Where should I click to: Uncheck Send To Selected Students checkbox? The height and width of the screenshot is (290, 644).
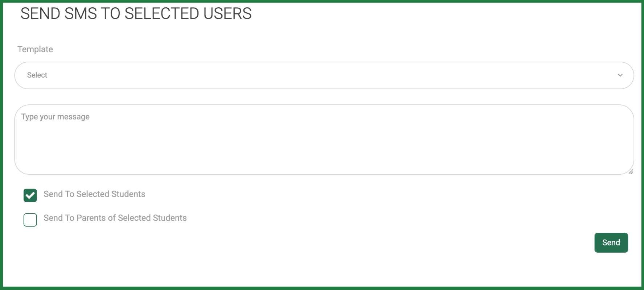click(x=30, y=195)
